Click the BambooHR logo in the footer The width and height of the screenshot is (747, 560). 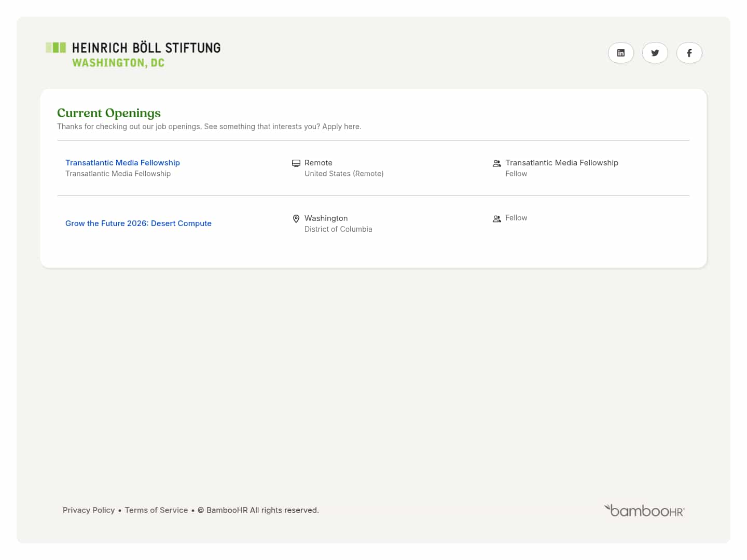tap(644, 511)
